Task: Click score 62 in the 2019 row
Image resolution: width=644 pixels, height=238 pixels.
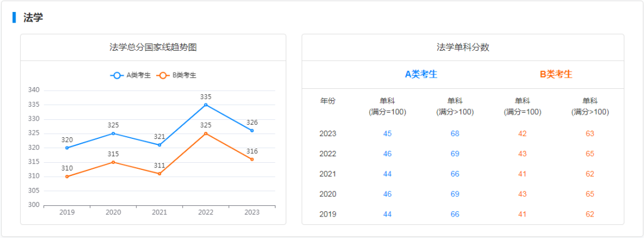Action: (x=590, y=214)
